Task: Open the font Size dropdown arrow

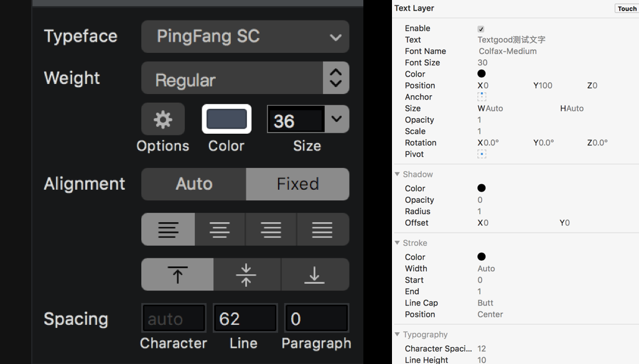Action: tap(337, 119)
